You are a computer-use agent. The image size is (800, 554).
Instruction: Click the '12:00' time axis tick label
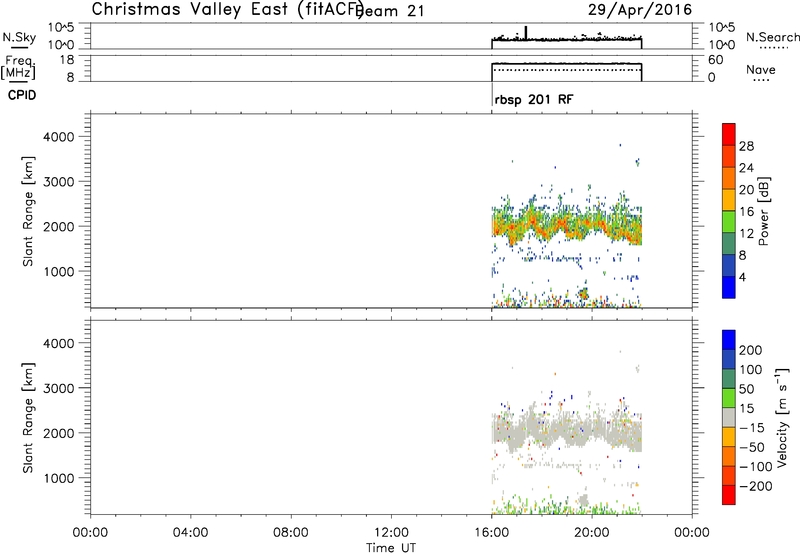point(391,533)
